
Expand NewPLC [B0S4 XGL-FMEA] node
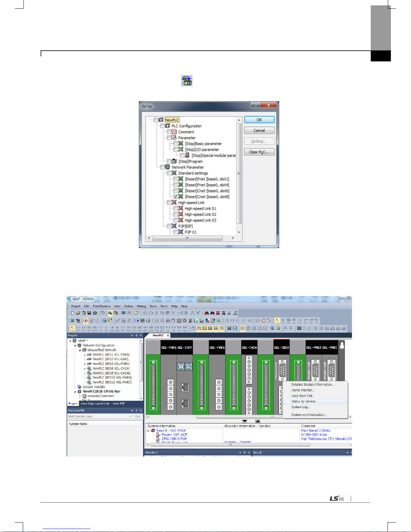pos(85,364)
